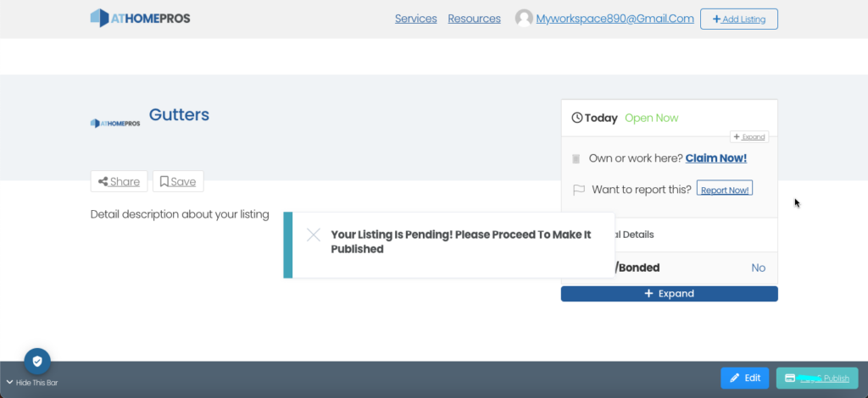Expand additional details using blue Expand bar
The width and height of the screenshot is (868, 398).
pyautogui.click(x=669, y=294)
